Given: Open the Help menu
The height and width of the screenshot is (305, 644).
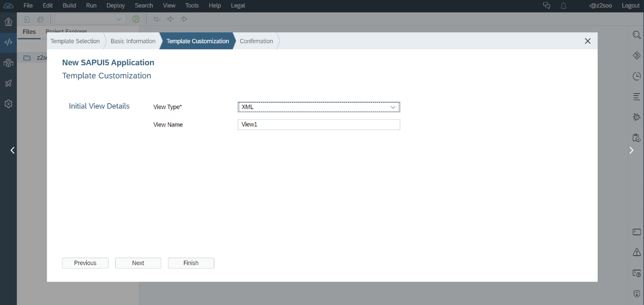Looking at the screenshot, I should [215, 5].
